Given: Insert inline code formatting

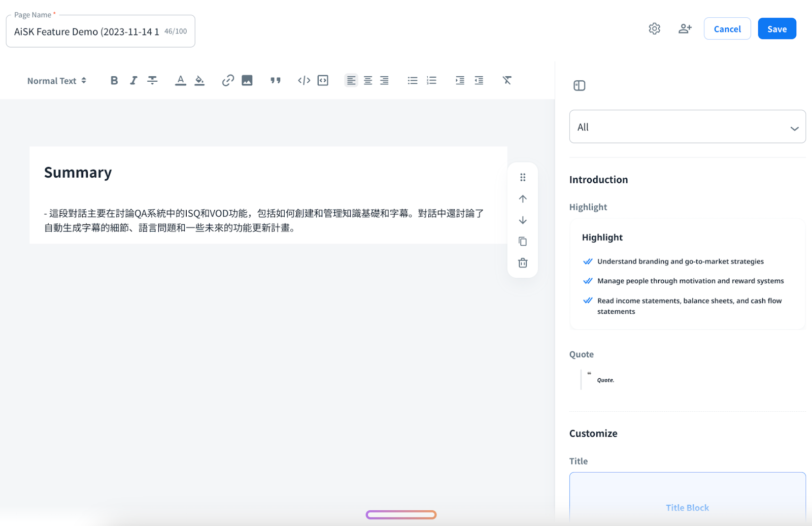Looking at the screenshot, I should [304, 80].
